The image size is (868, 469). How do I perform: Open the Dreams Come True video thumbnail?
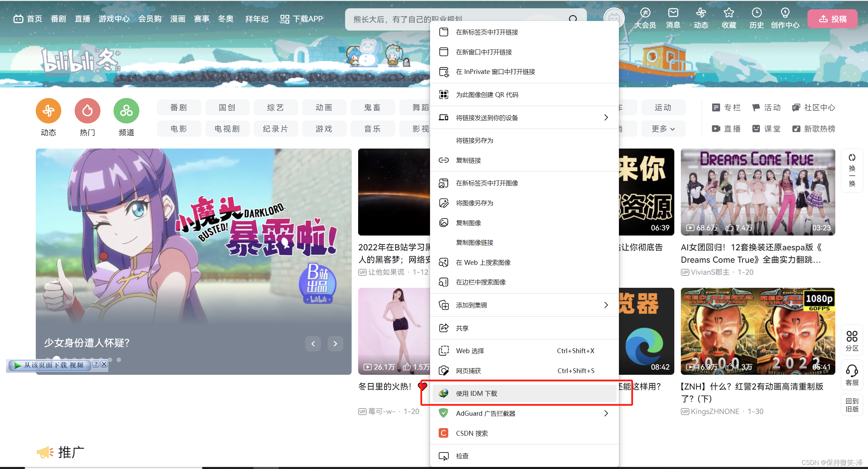[x=758, y=192]
